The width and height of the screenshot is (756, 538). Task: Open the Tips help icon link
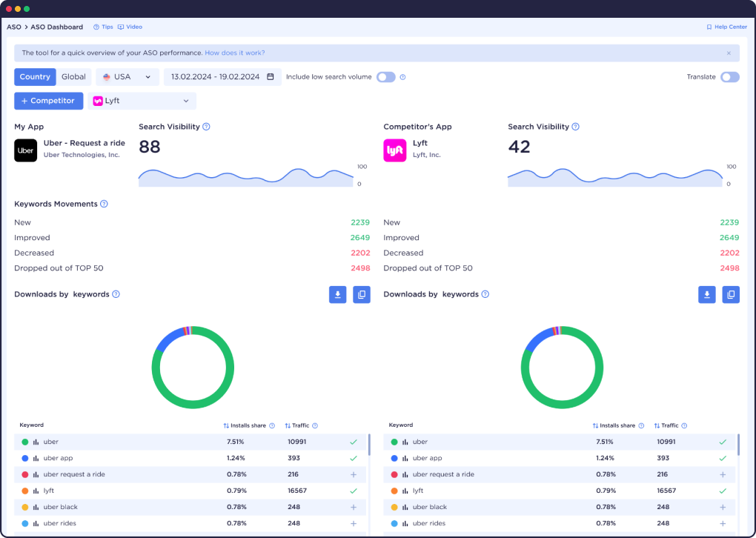(103, 27)
